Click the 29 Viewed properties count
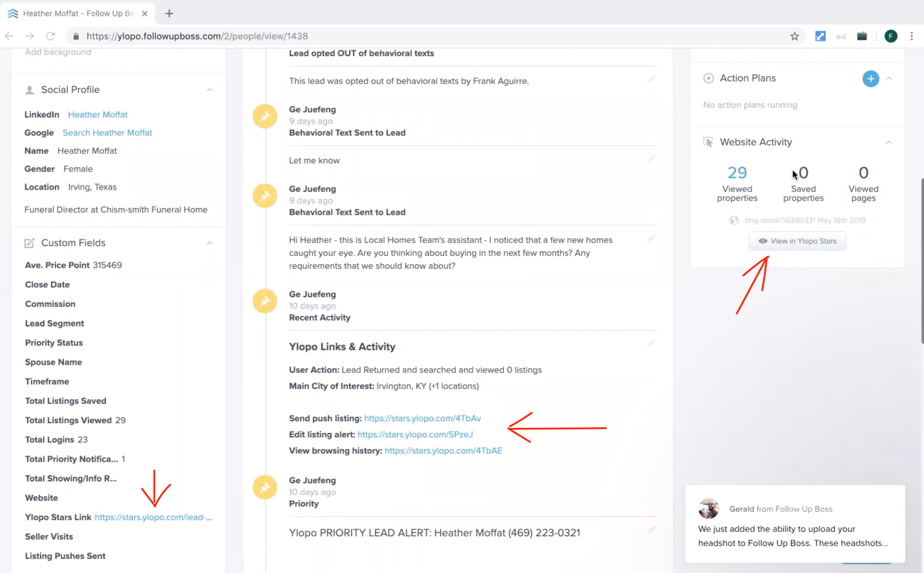Image resolution: width=924 pixels, height=573 pixels. click(737, 173)
